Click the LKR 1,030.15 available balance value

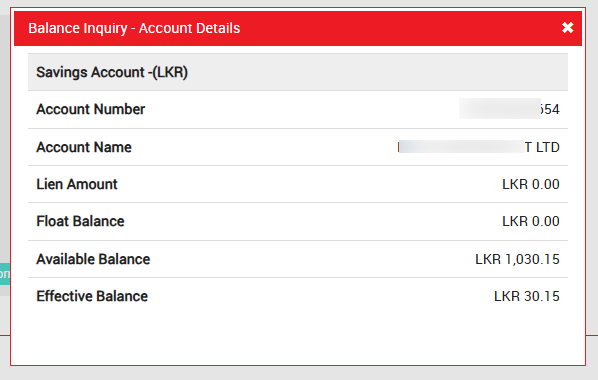click(517, 259)
